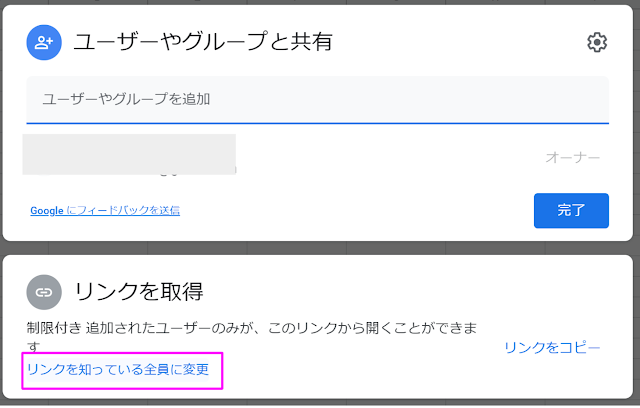Click dimmed spreadsheet strip above the share card
640x408 pixels.
pyautogui.click(x=318, y=2)
